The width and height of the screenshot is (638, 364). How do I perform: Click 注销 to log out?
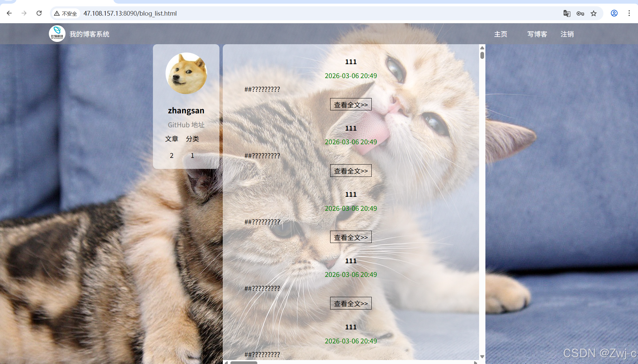[x=567, y=34]
